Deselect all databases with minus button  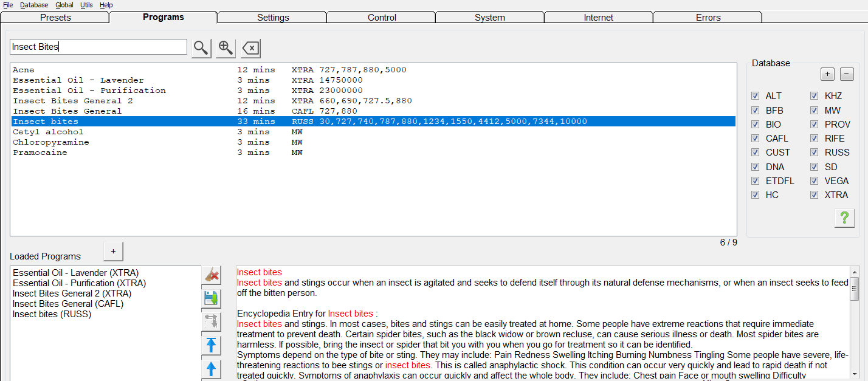point(847,74)
